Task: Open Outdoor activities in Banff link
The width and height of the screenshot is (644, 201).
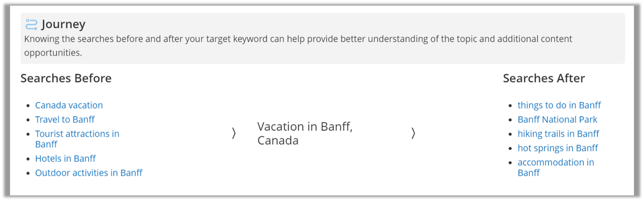Action: [x=89, y=173]
